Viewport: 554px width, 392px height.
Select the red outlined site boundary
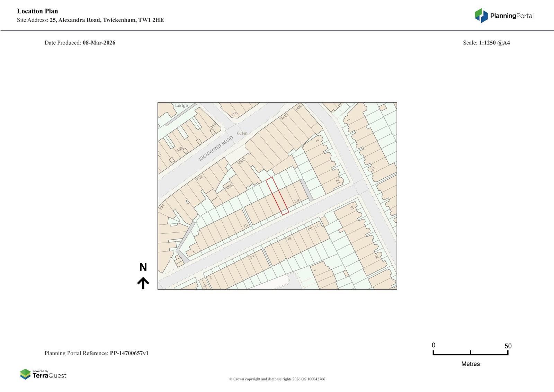pos(277,196)
